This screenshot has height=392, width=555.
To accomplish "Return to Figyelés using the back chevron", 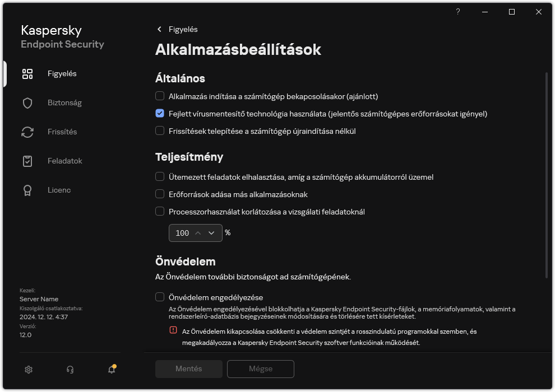I will [160, 29].
